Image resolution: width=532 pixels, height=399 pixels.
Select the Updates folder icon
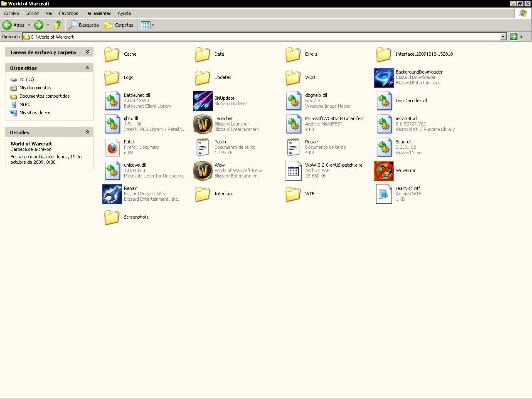point(202,78)
